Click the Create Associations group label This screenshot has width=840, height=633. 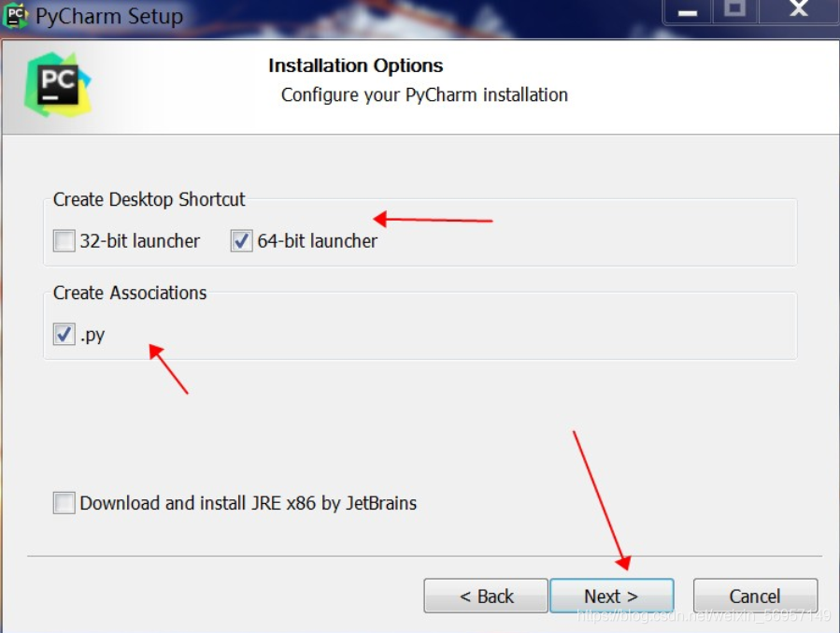(x=130, y=293)
